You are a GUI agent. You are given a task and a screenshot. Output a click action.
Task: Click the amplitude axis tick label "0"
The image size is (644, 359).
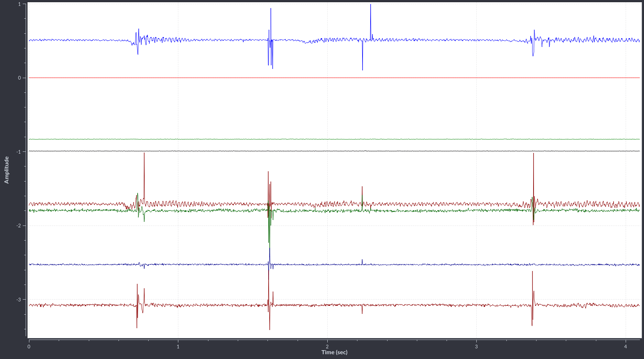coord(19,78)
